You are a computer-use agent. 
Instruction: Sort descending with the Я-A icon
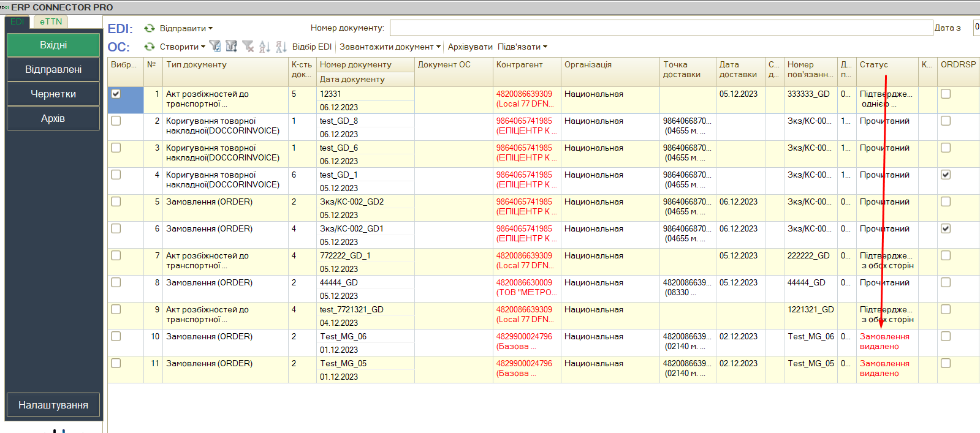(281, 47)
